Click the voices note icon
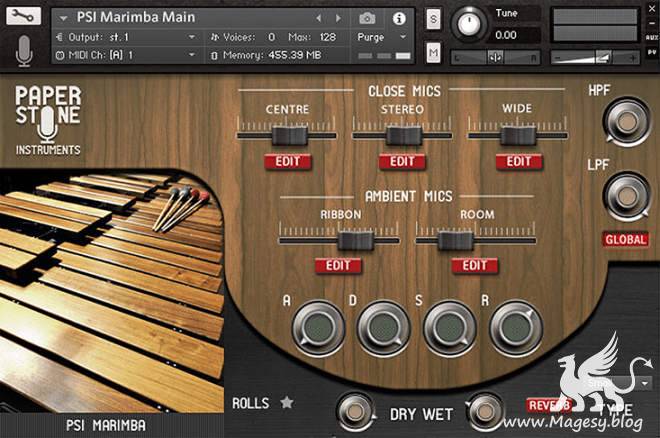 pyautogui.click(x=215, y=37)
